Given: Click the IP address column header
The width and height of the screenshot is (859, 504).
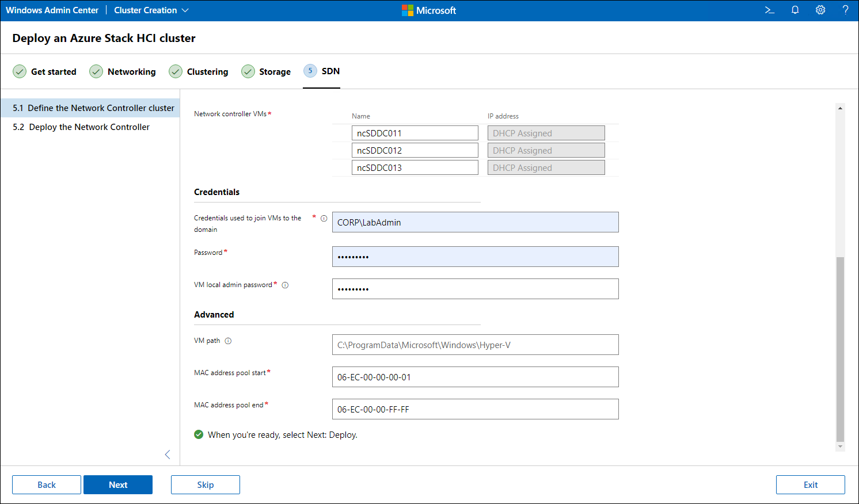Looking at the screenshot, I should pos(503,116).
